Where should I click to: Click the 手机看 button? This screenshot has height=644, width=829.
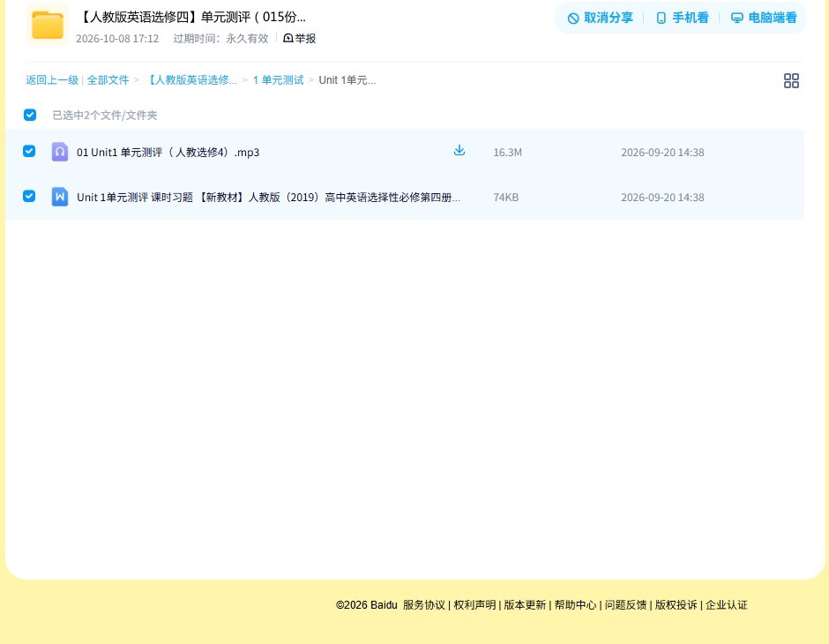[682, 18]
